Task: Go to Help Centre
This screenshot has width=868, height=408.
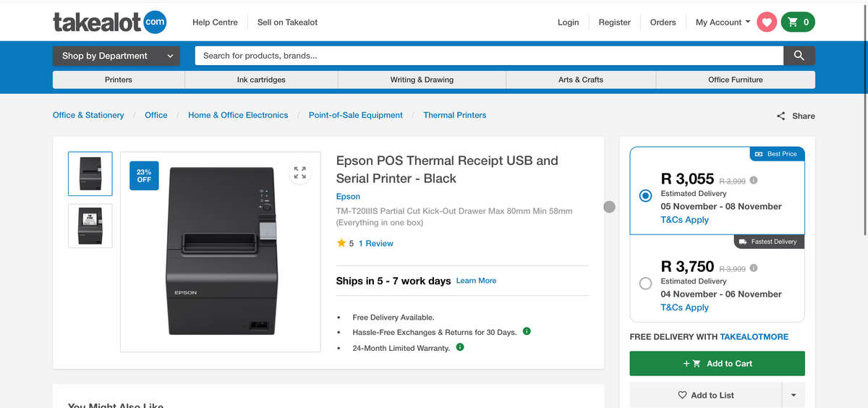Action: [x=215, y=22]
